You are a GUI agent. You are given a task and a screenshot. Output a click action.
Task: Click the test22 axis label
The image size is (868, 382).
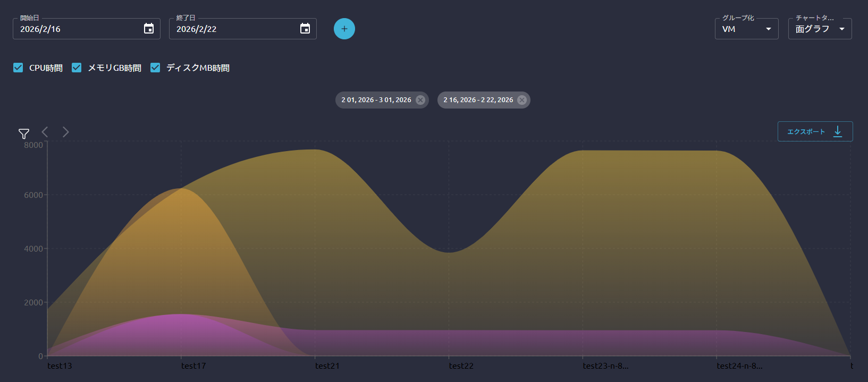pos(461,366)
